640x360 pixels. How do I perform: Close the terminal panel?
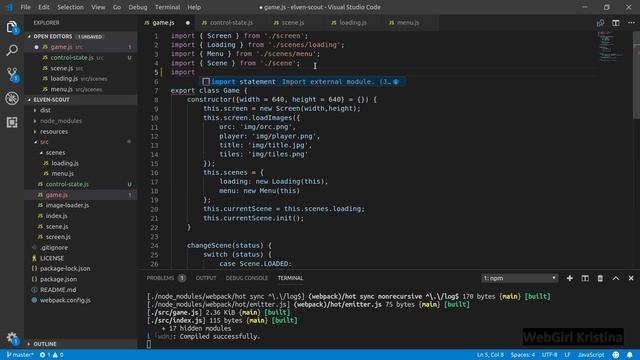631,278
